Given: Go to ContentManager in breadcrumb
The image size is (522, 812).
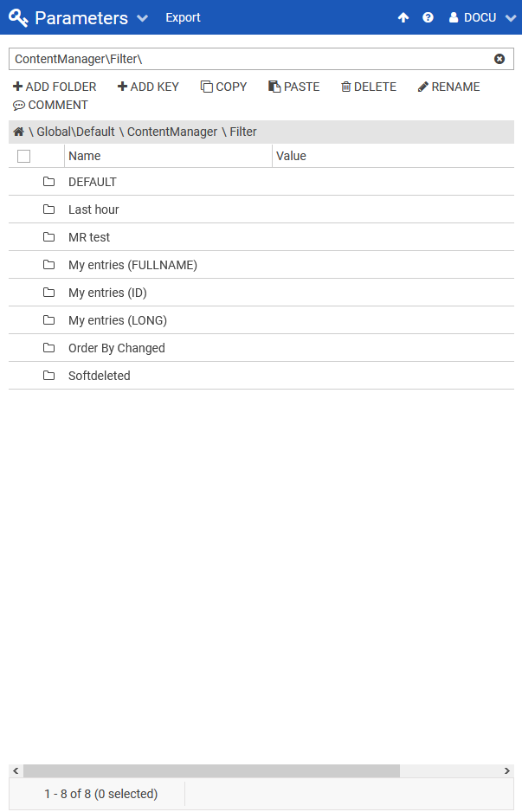Looking at the screenshot, I should pos(171,132).
